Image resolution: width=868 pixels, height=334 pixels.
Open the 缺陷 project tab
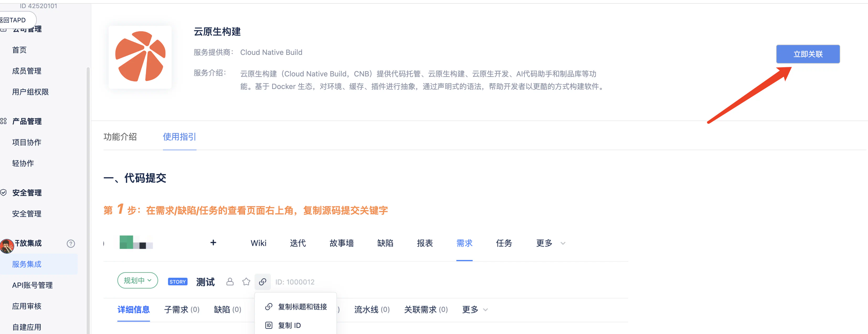click(385, 243)
